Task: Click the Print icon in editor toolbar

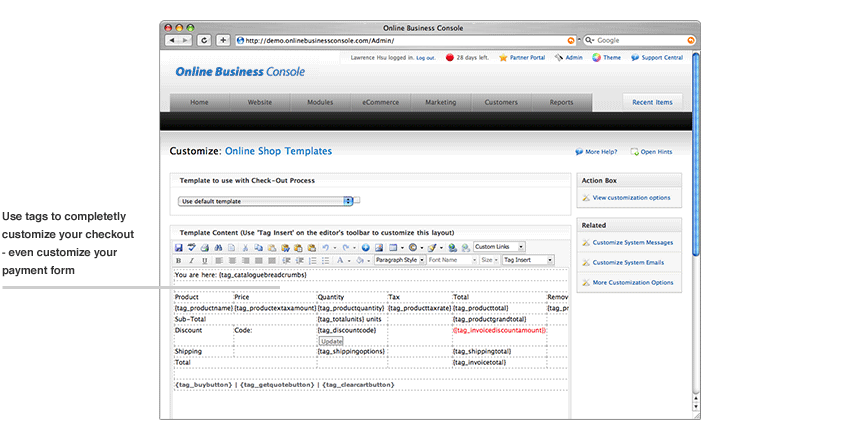Action: point(204,247)
